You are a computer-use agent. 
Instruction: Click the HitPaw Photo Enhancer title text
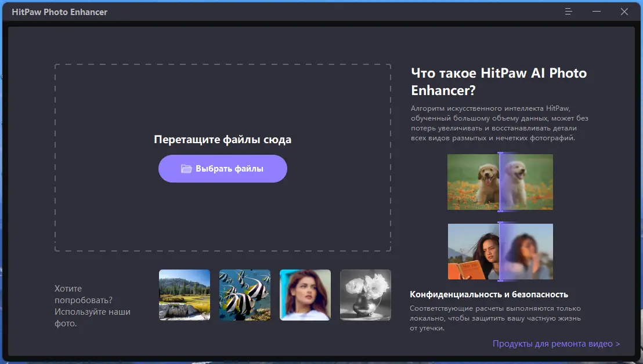pos(59,11)
